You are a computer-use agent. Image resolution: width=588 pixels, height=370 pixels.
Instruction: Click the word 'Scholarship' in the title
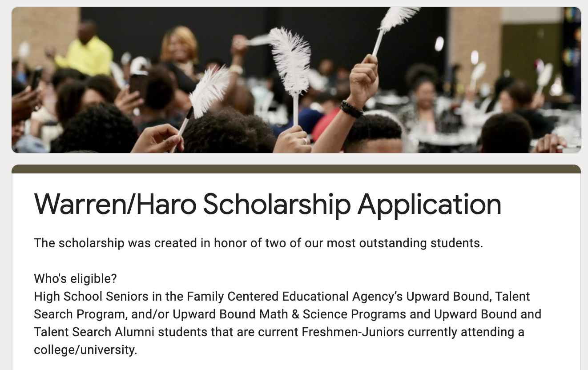click(277, 204)
